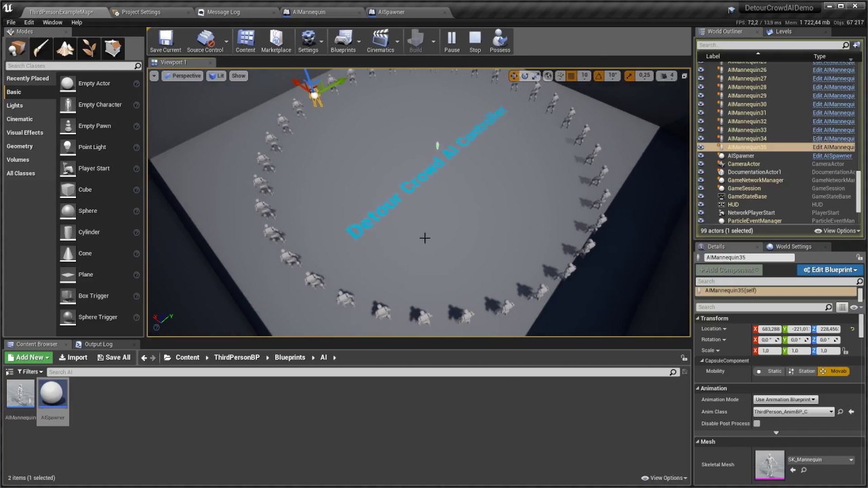Collapse the Mesh section
This screenshot has height=488, width=868.
point(698,442)
